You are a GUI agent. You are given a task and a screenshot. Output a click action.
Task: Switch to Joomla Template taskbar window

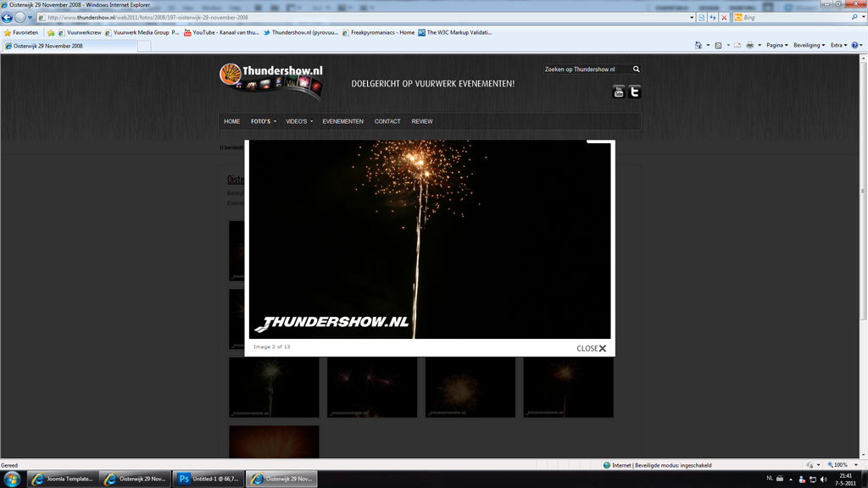pos(63,480)
